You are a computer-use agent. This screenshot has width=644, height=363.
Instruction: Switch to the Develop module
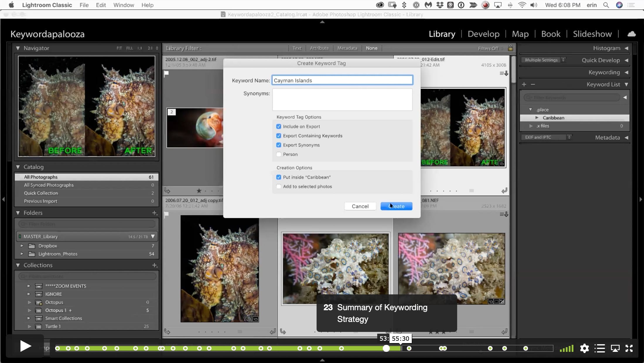(483, 34)
